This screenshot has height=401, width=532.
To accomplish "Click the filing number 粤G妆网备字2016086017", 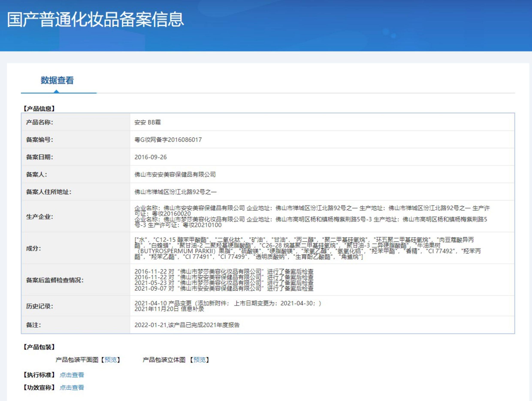I will (x=168, y=140).
